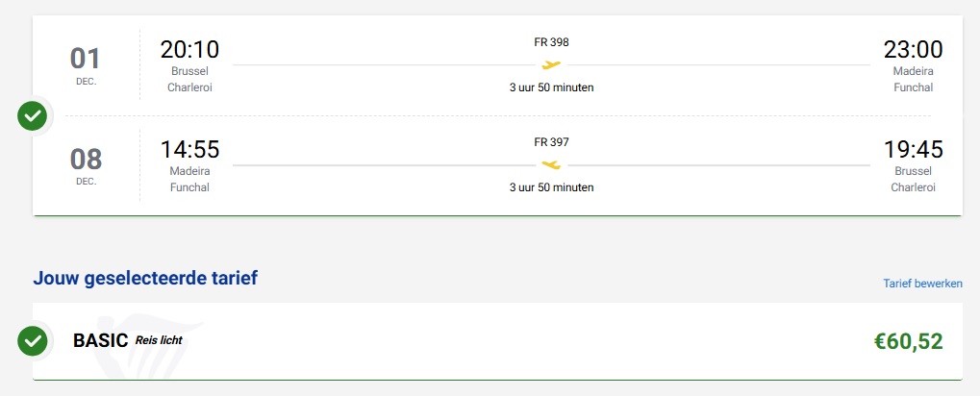Image resolution: width=980 pixels, height=396 pixels.
Task: Click the green checkmark beside BASIC fare
Action: [33, 340]
